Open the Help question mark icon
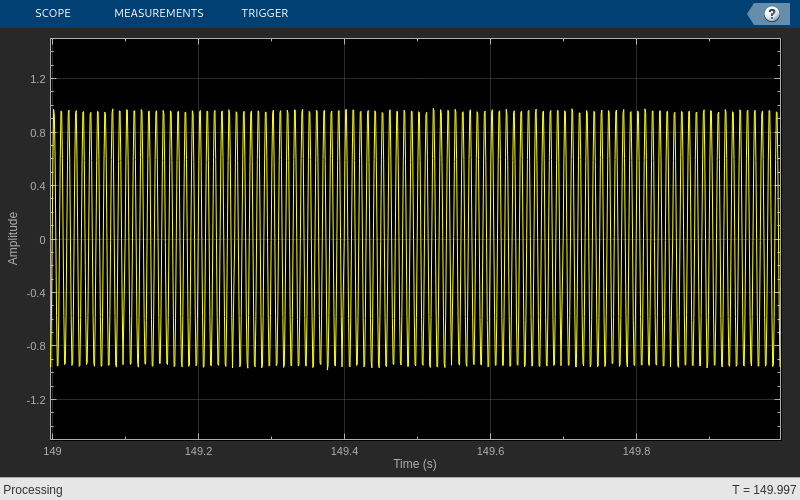The image size is (800, 500). pyautogui.click(x=771, y=14)
